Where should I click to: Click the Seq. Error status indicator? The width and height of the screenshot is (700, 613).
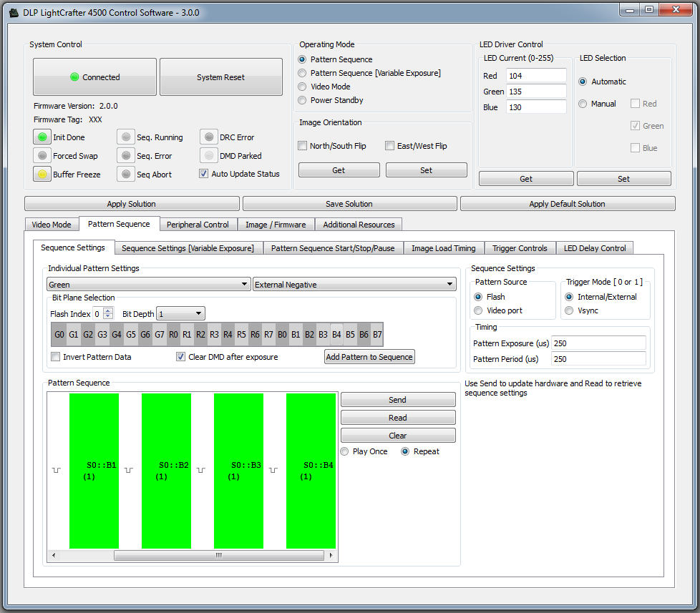tap(126, 156)
